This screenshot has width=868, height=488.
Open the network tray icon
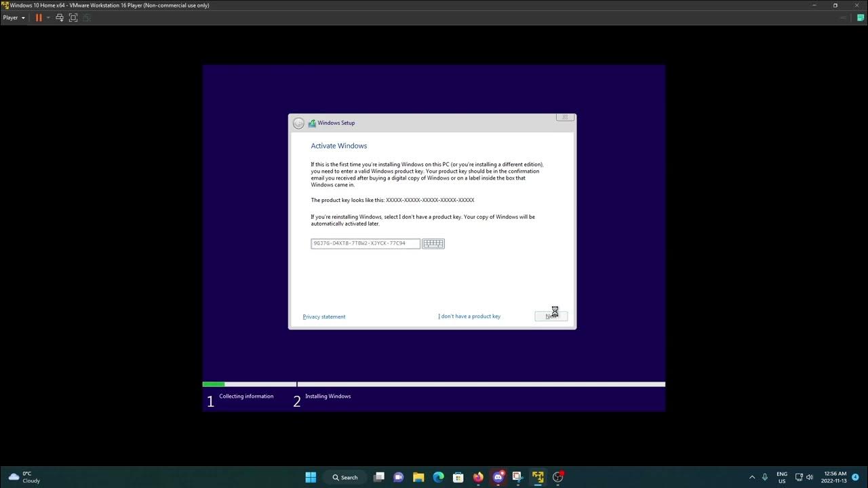(x=799, y=477)
